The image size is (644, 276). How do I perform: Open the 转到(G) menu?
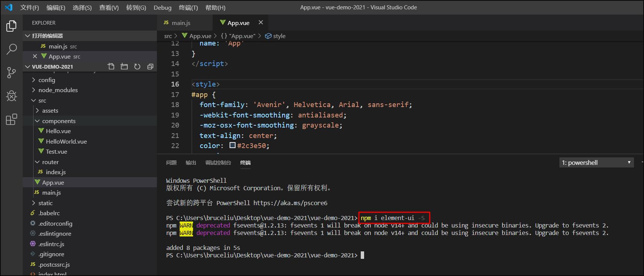pos(136,7)
